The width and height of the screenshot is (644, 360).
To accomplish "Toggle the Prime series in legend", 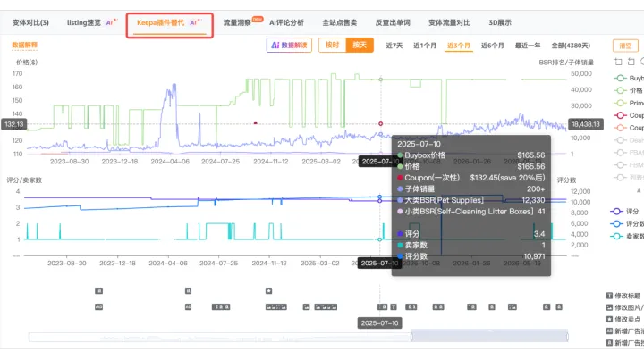I will click(x=629, y=103).
